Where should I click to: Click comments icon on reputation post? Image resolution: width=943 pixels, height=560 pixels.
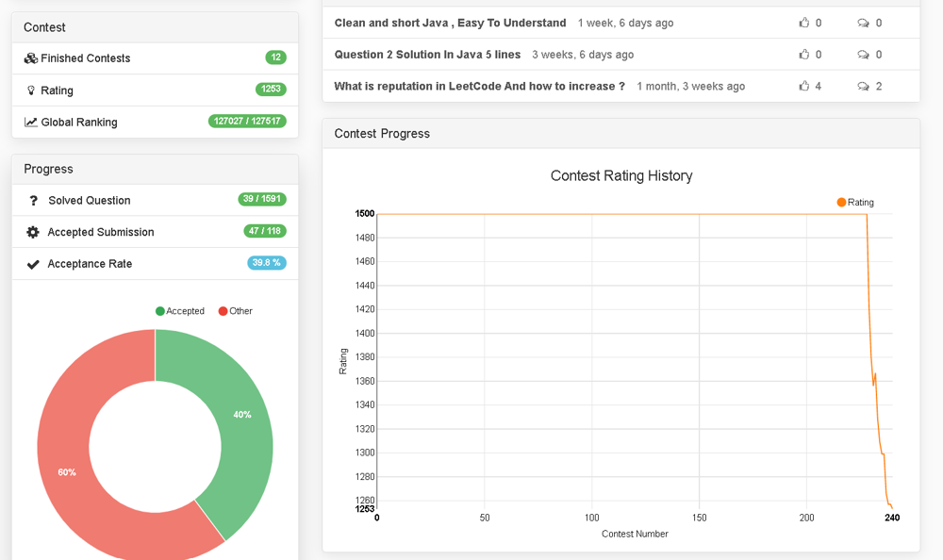coord(863,86)
